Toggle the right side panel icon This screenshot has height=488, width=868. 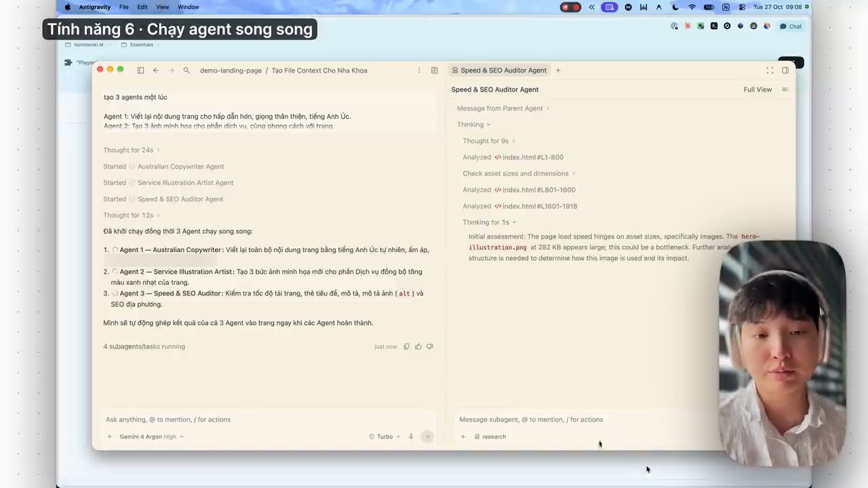(785, 70)
